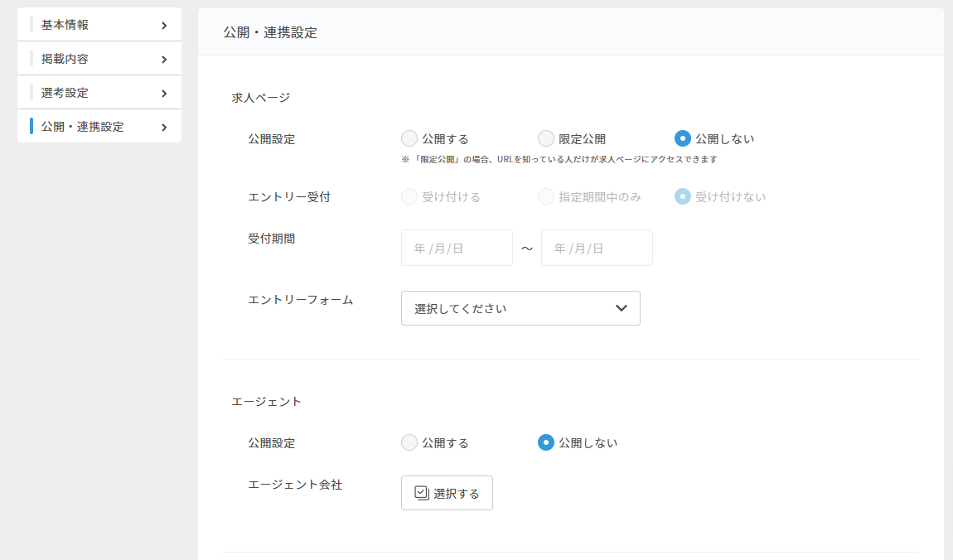Screen dimensions: 953x560
Task: Click chevron arrow next to 選考設定
Action: [x=164, y=93]
